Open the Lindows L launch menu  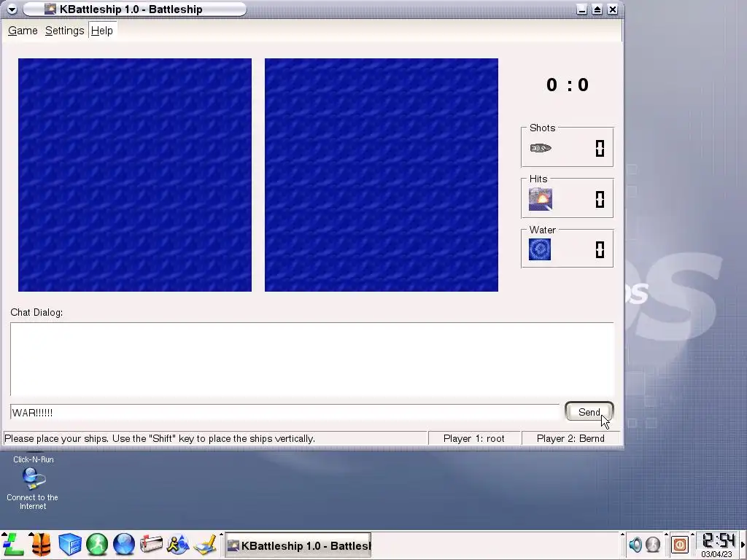click(x=12, y=544)
